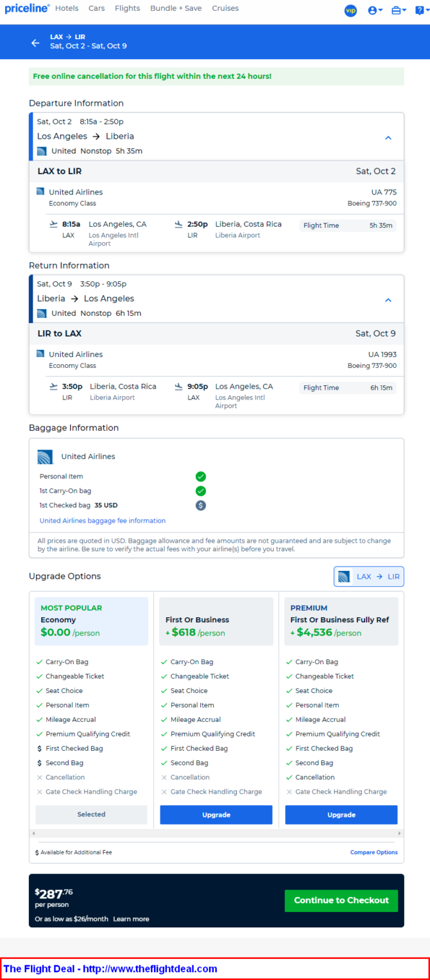Select the LAX → LIR upgrade tab
Screen dimensions: 430x980
(x=369, y=577)
